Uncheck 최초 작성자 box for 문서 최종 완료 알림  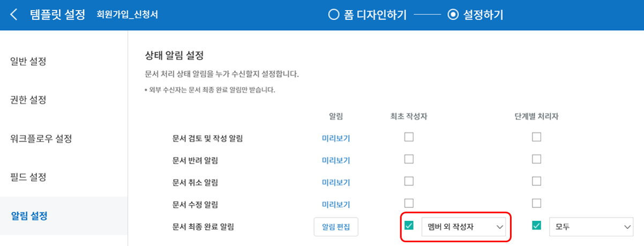click(409, 226)
